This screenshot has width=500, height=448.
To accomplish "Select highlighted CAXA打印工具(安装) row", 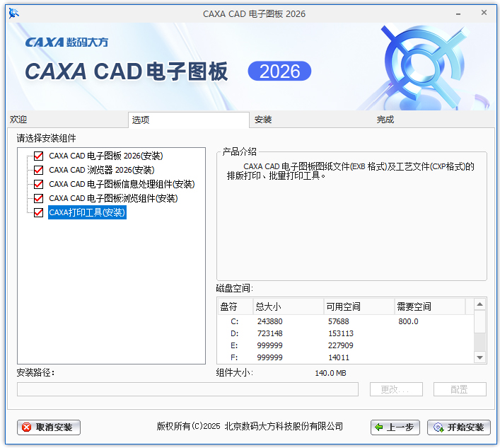I will click(87, 212).
